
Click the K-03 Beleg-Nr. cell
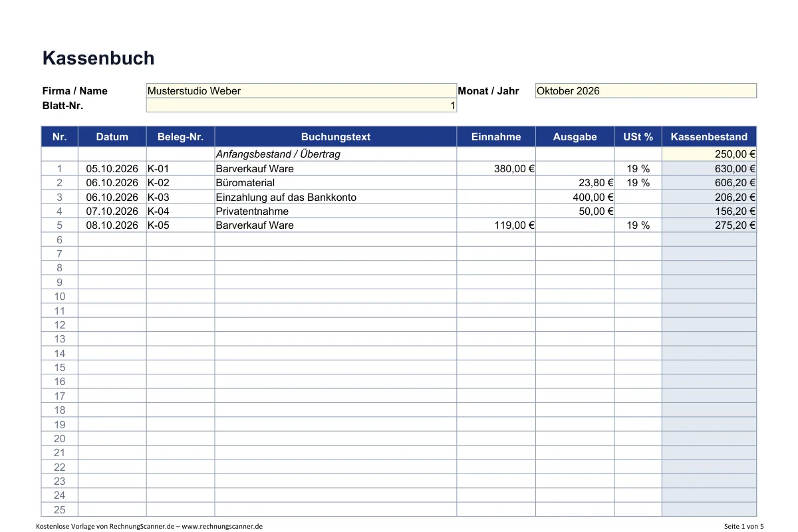pos(180,197)
